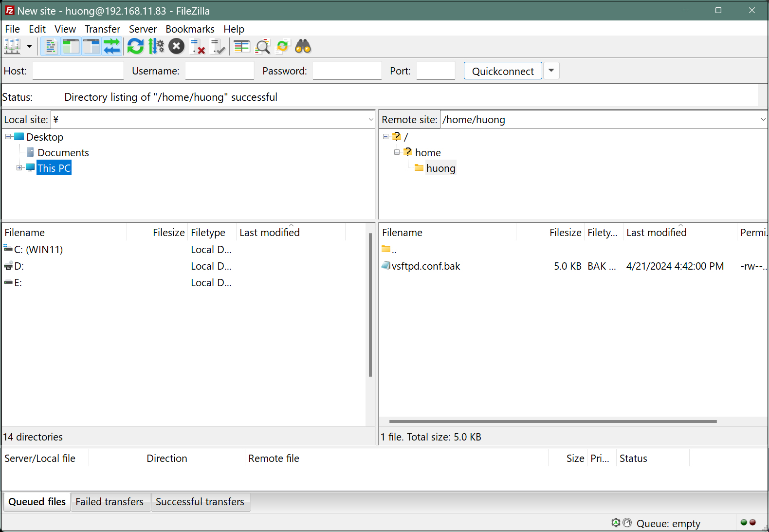Select Documents in local tree

pyautogui.click(x=63, y=153)
